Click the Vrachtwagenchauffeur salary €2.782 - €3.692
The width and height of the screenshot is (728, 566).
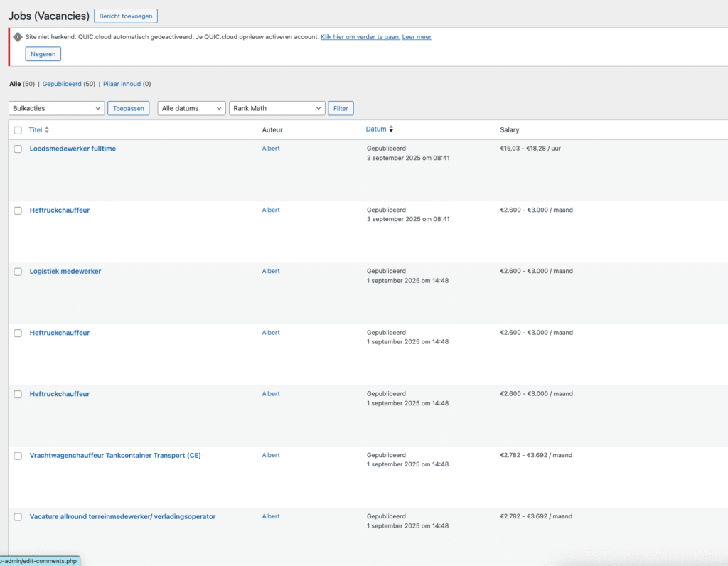(x=536, y=456)
